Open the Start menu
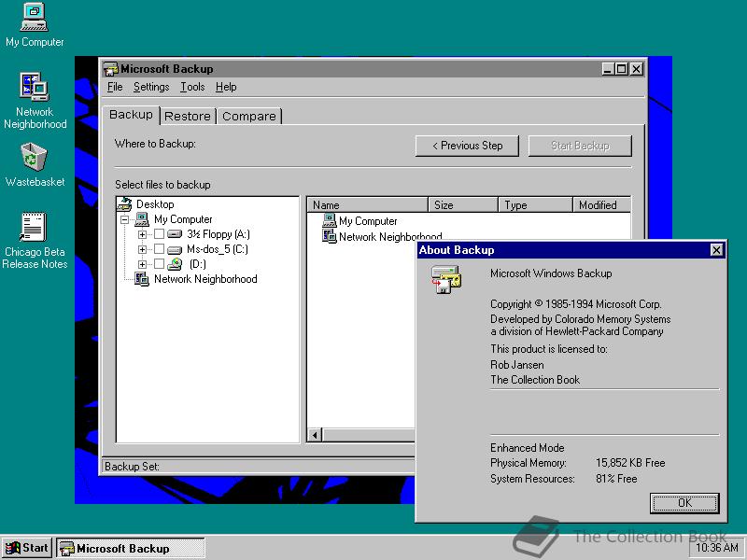 27,548
